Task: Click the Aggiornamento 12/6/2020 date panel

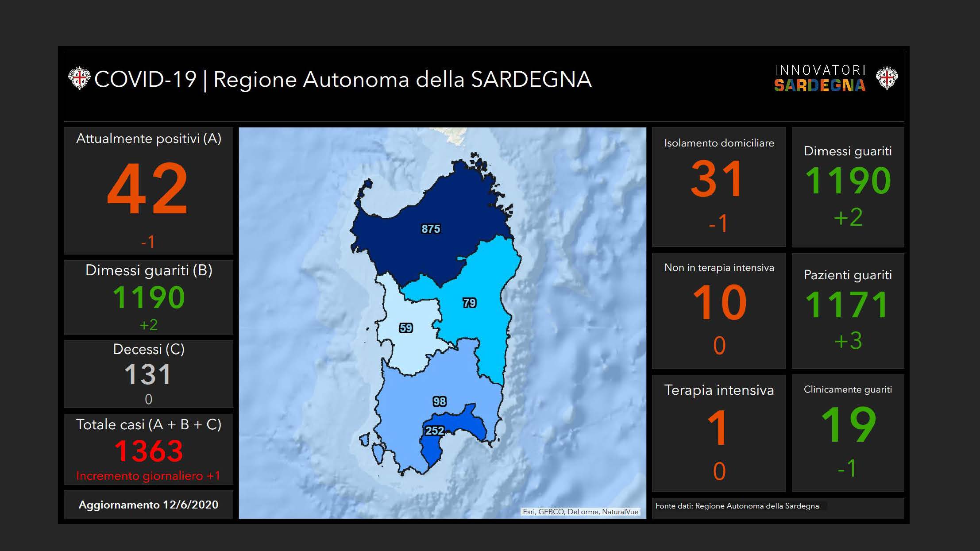Action: (148, 505)
